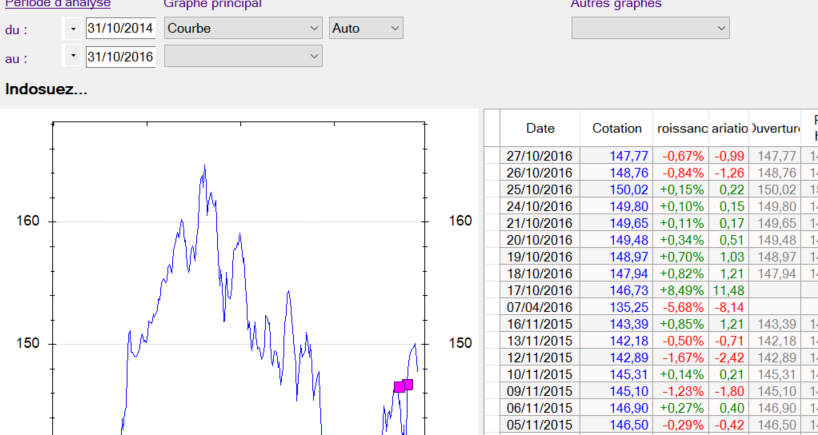
Task: Sort by the Date column header
Action: click(x=540, y=128)
